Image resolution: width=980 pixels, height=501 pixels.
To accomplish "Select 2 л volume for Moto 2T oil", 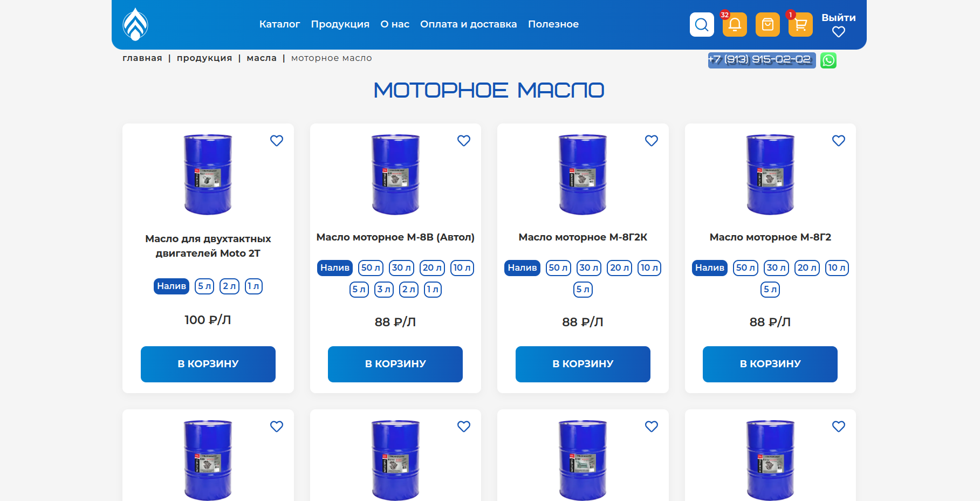I will 230,286.
